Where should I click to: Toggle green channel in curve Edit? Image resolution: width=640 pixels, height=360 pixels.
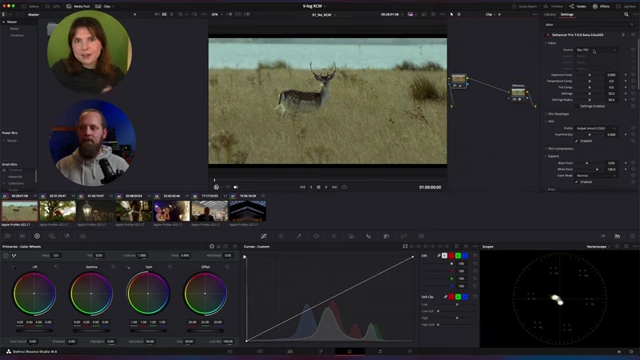pyautogui.click(x=458, y=256)
